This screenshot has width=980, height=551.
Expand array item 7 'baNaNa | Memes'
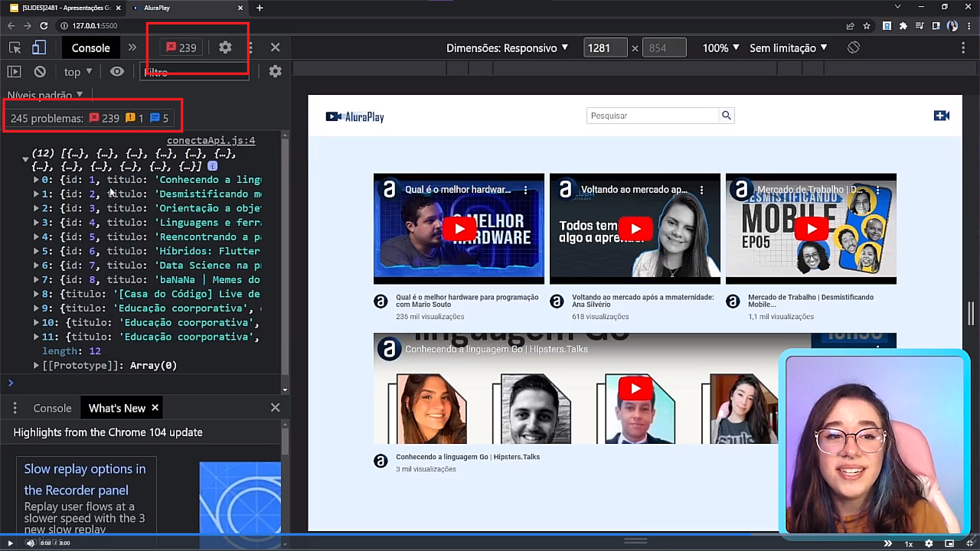tap(36, 280)
